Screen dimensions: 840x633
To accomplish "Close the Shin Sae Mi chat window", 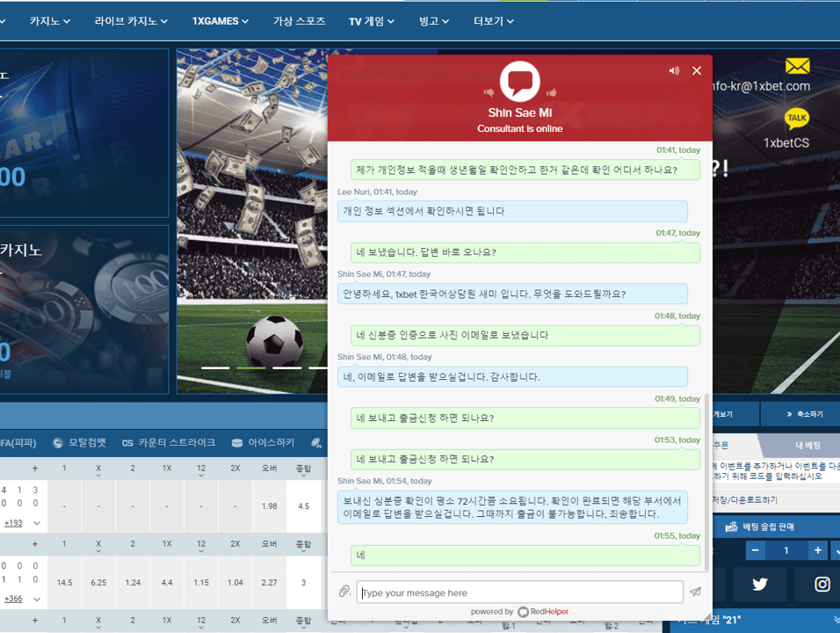I will pos(697,70).
